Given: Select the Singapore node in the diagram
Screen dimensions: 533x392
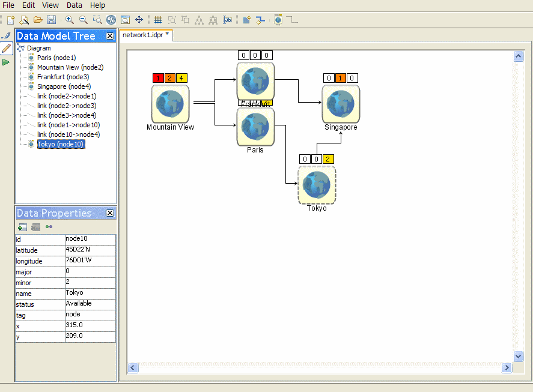Looking at the screenshot, I should click(x=341, y=104).
